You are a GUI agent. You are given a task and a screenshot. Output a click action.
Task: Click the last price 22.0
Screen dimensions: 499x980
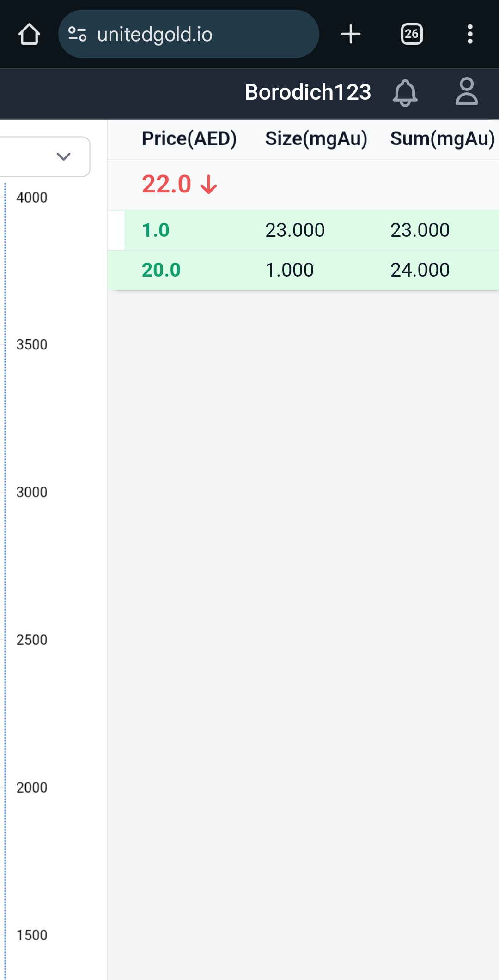coord(166,184)
